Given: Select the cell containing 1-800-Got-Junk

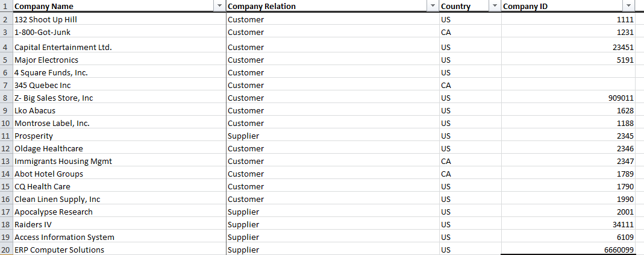Looking at the screenshot, I should coord(119,32).
